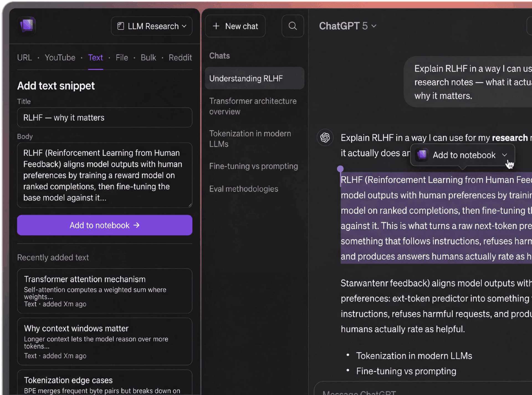Click the notebook icon beside LLM Research
The image size is (532, 395).
pos(121,26)
